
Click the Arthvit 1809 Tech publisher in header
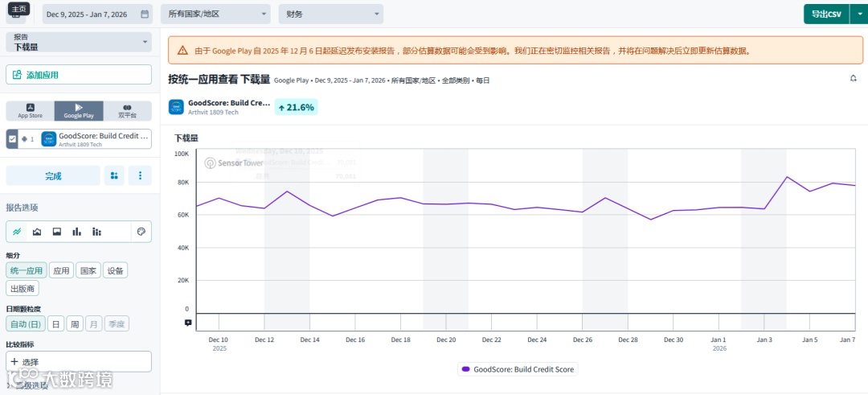point(213,112)
